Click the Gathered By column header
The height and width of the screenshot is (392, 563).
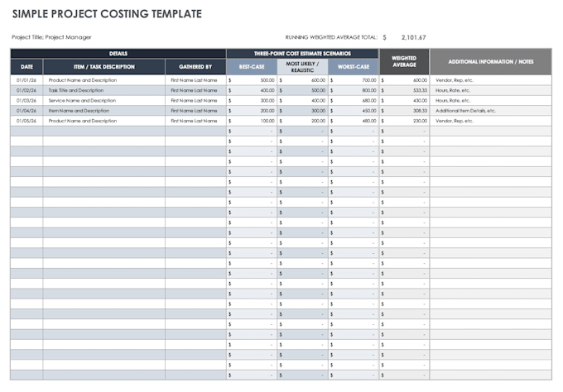click(195, 67)
